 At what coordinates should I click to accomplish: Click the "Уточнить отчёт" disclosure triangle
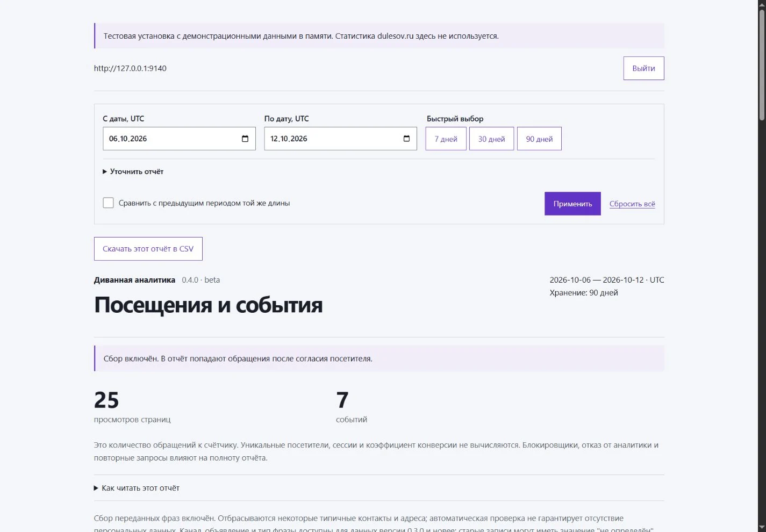pos(105,171)
